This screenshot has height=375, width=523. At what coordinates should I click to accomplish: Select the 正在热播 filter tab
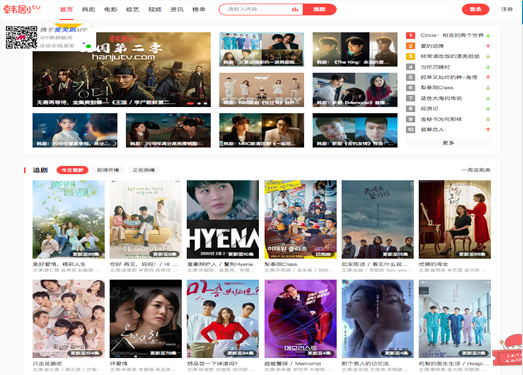coord(144,170)
